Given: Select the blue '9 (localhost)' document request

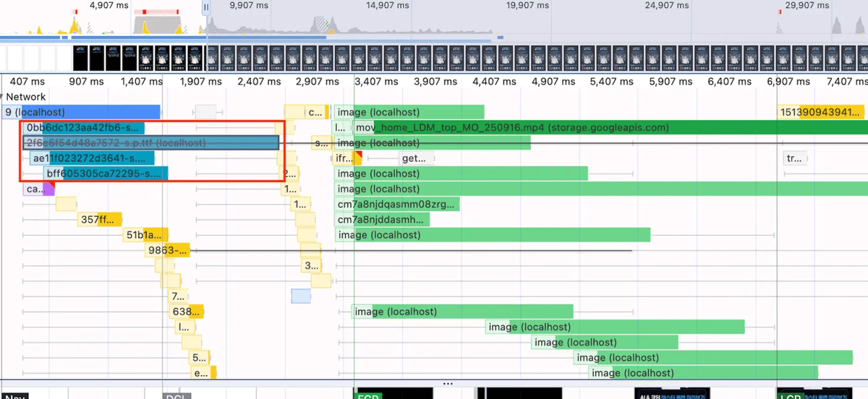Looking at the screenshot, I should click(80, 112).
